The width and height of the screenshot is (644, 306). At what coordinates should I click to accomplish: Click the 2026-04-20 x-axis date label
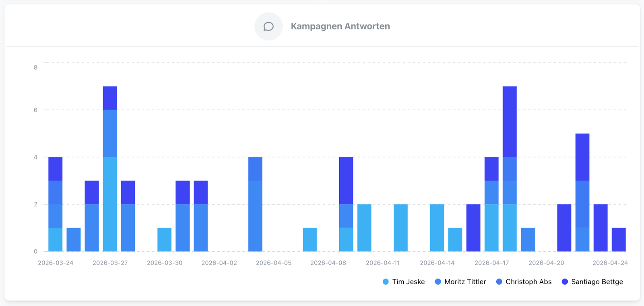point(546,263)
